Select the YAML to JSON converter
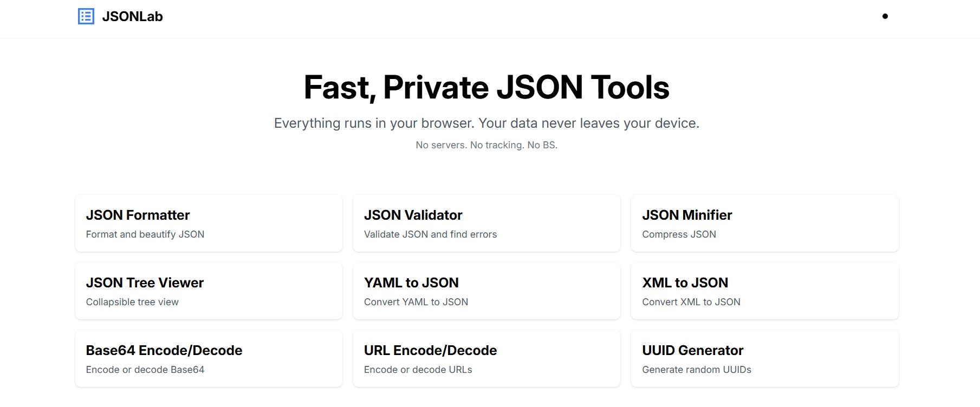 [x=486, y=291]
